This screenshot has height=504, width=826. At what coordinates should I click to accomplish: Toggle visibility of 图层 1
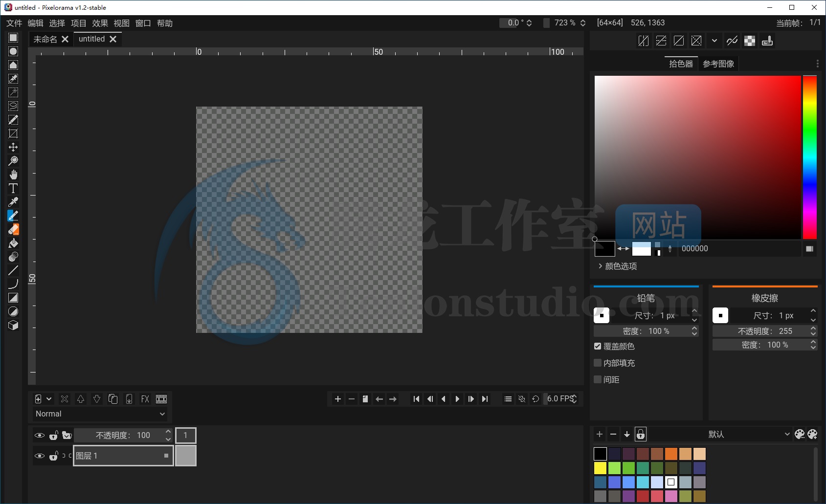(x=40, y=456)
